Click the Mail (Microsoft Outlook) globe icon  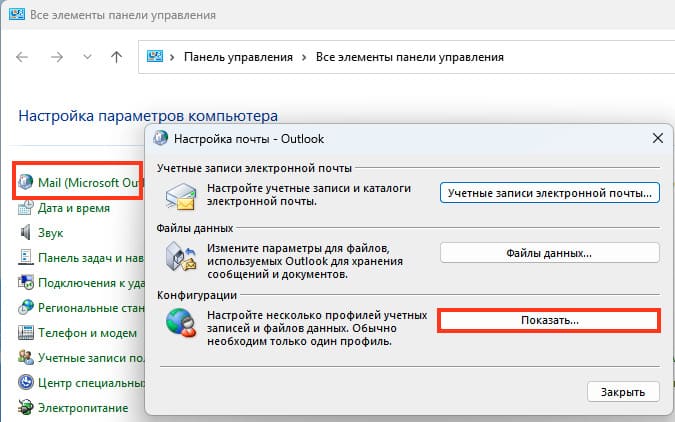pos(26,184)
